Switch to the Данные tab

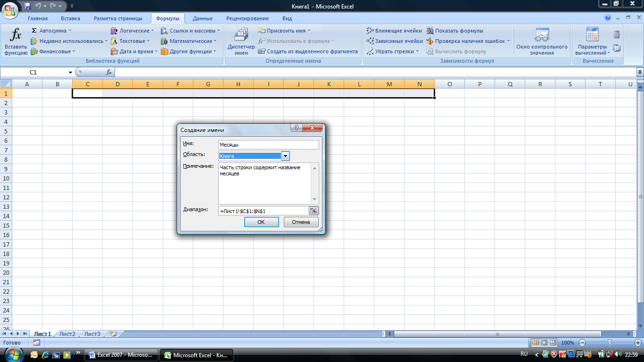[x=203, y=18]
